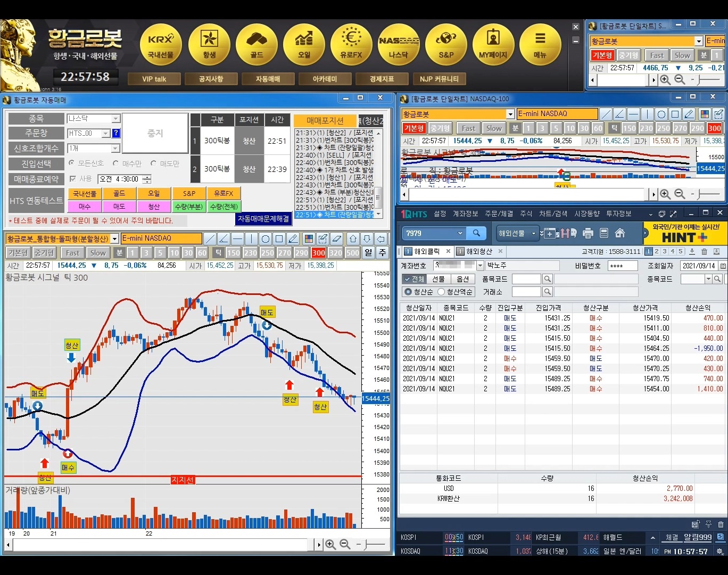Image resolution: width=728 pixels, height=575 pixels.
Task: Select diagonal trend line tool in main chart
Action: [x=210, y=239]
